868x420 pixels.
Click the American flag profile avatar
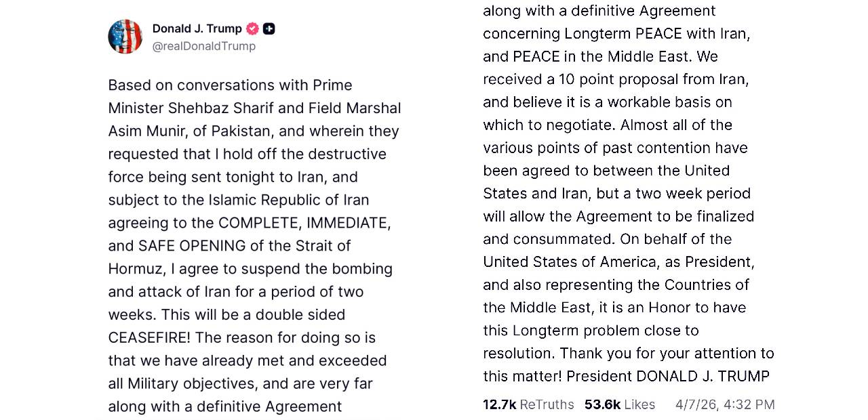125,37
